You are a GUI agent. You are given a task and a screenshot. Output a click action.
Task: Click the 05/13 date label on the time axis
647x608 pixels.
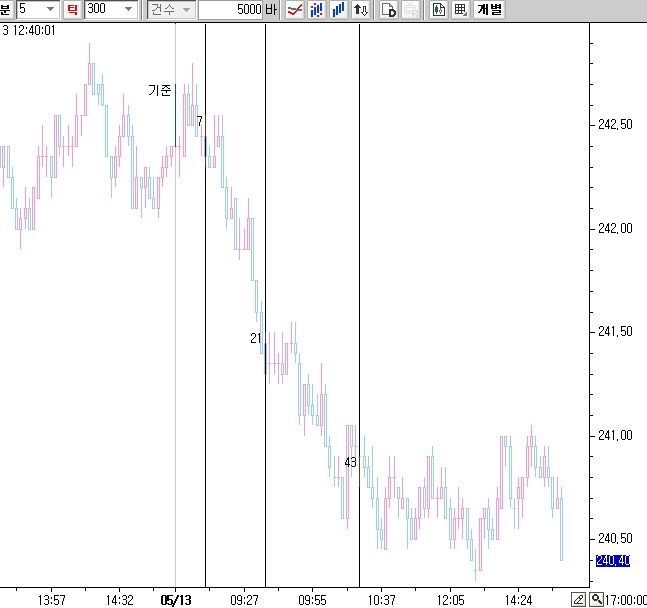tap(176, 600)
